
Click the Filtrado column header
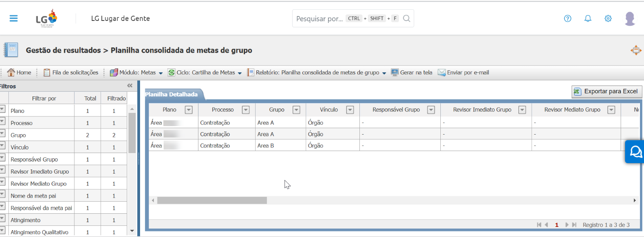click(x=116, y=98)
